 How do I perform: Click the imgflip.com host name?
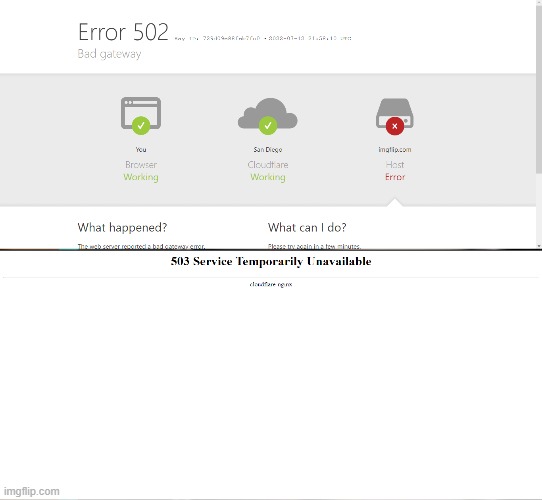395,149
